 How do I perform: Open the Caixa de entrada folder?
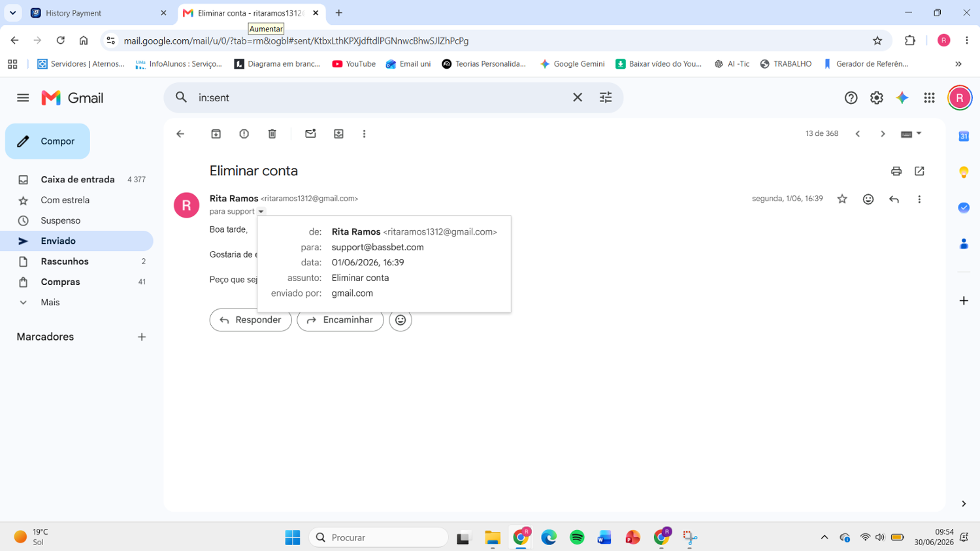pos(76,179)
